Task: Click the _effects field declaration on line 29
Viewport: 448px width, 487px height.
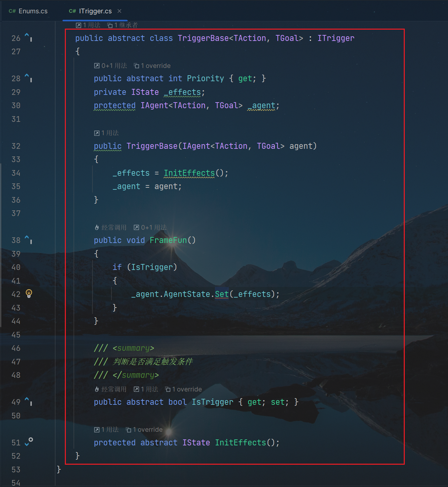Action: tap(182, 92)
